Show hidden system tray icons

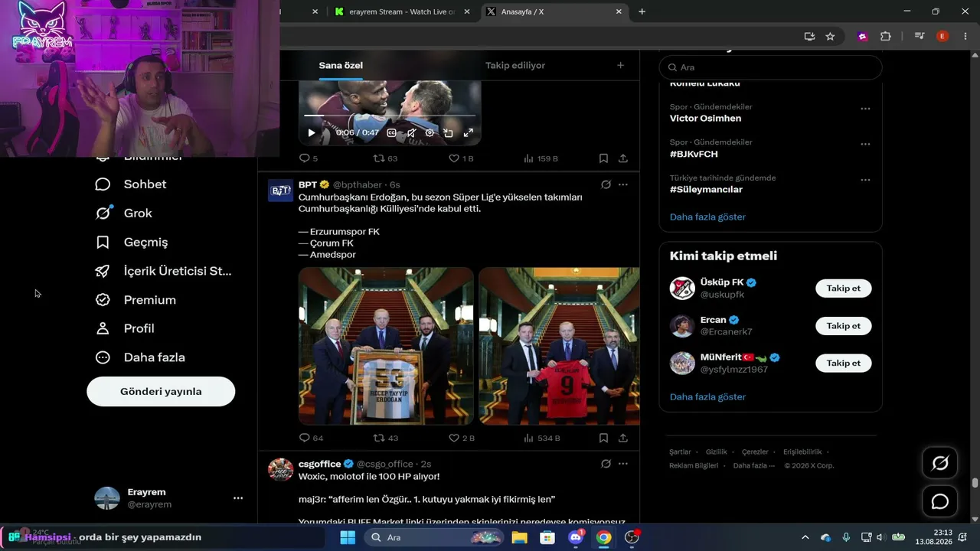point(805,537)
